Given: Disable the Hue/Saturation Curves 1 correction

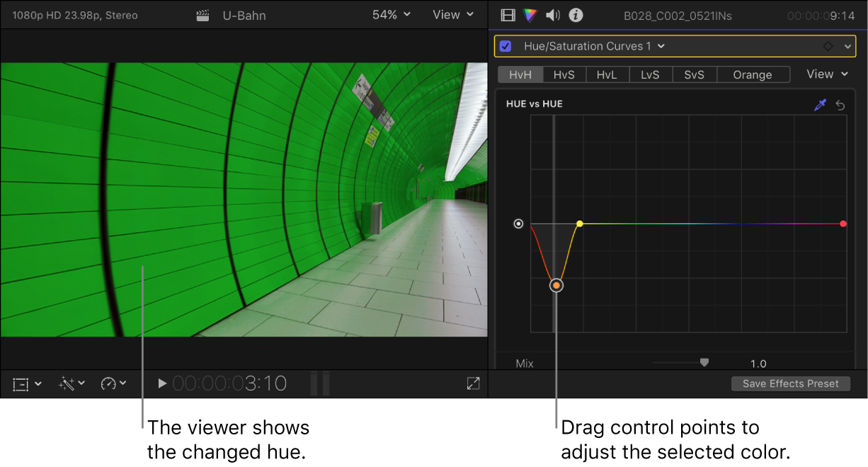Looking at the screenshot, I should 505,45.
